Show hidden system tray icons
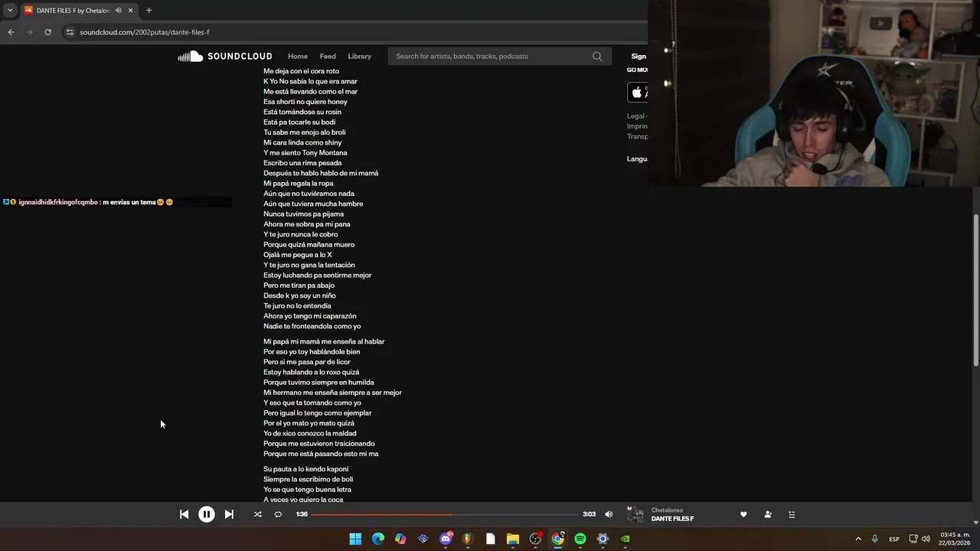 (858, 539)
